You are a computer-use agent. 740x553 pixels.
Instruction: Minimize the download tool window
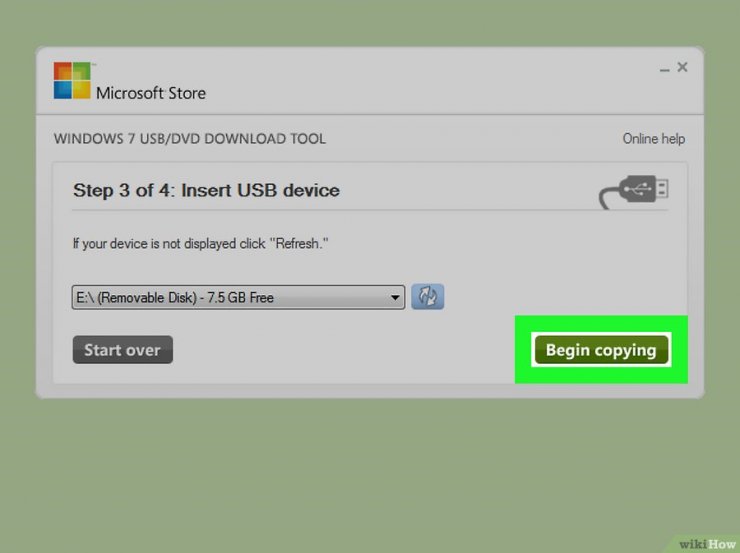[664, 69]
